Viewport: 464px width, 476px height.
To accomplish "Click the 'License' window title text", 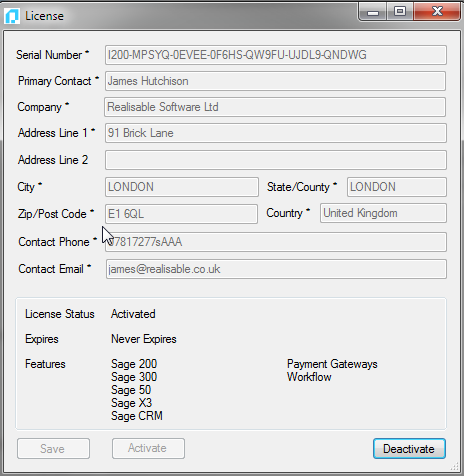I will coord(44,16).
